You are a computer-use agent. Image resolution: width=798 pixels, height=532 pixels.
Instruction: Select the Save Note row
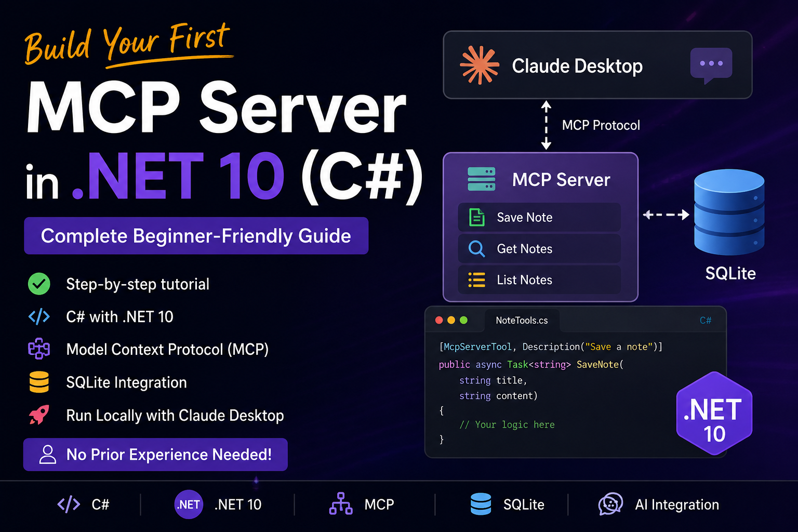click(x=539, y=217)
